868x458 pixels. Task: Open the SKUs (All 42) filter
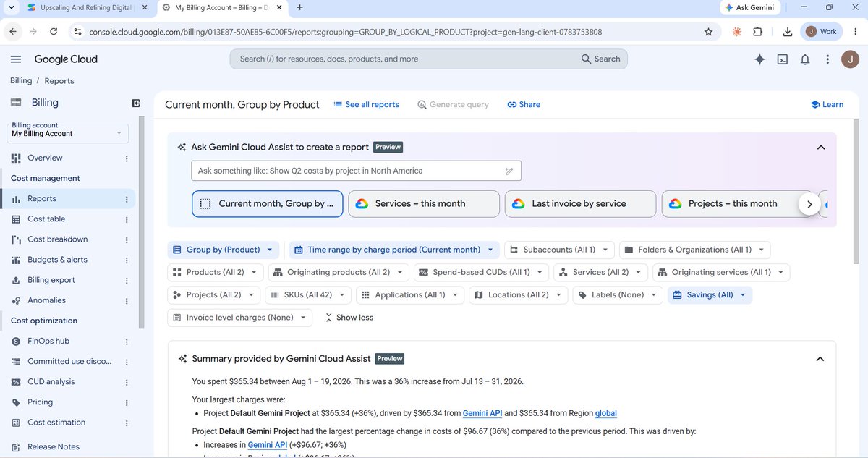pyautogui.click(x=308, y=295)
